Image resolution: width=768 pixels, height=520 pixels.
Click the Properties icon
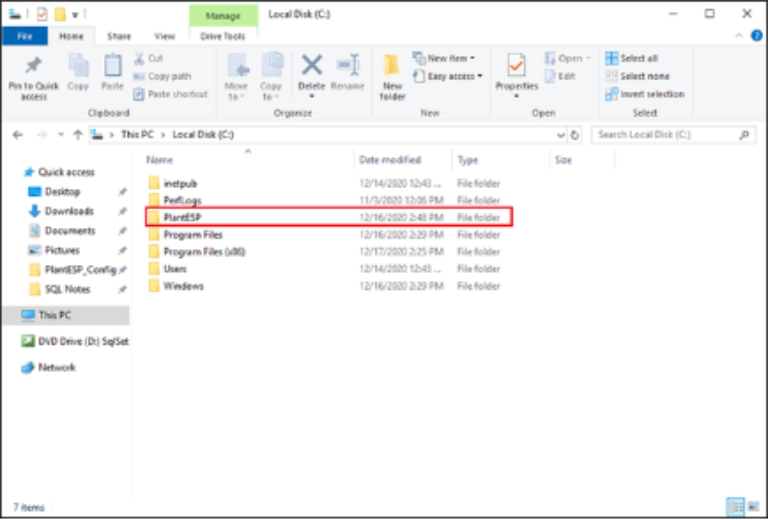tap(517, 66)
